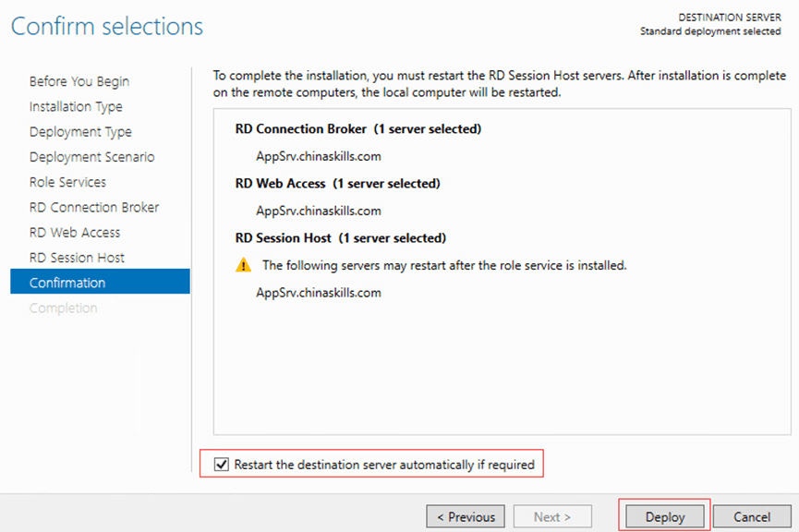Select the highlighted Confirmation step
The width and height of the screenshot is (799, 532).
(67, 283)
